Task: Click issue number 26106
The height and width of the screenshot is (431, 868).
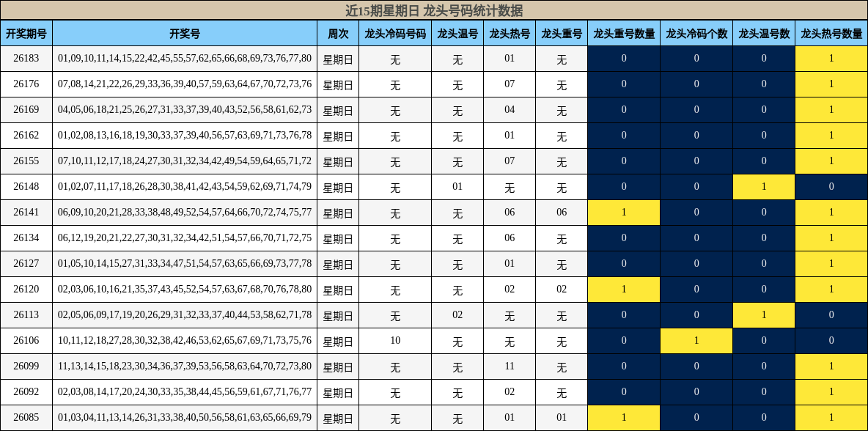Action: [26, 341]
